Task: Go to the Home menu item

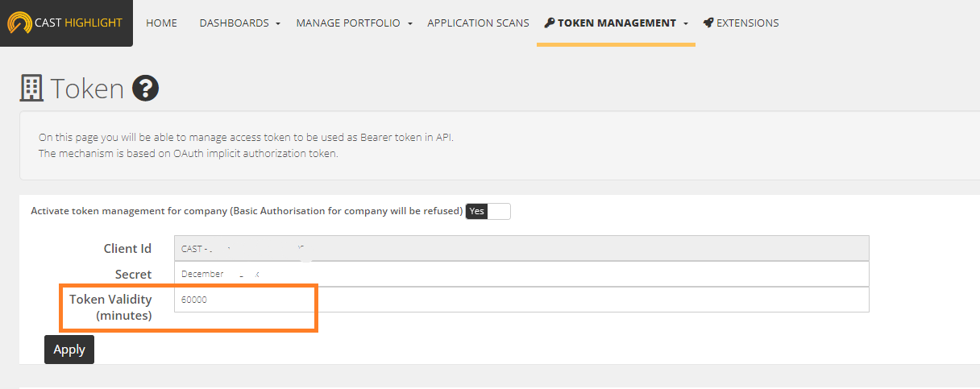Action: (x=161, y=23)
